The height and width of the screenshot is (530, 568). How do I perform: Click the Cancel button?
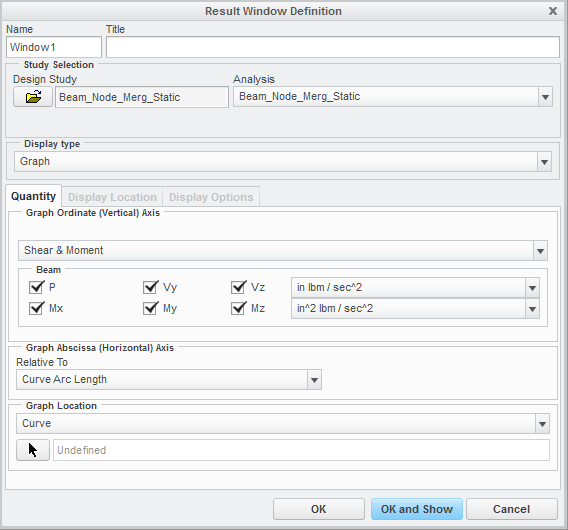pos(511,509)
